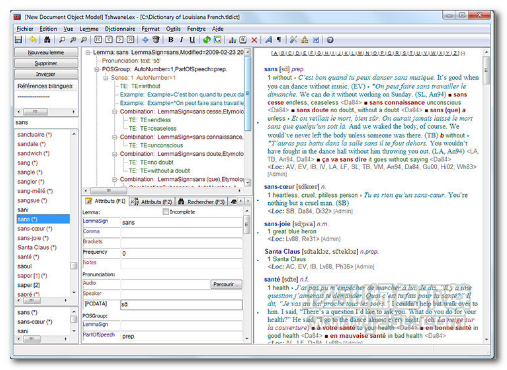507x370 pixels.
Task: Click the Parcourir audio browse button
Action: tap(226, 284)
